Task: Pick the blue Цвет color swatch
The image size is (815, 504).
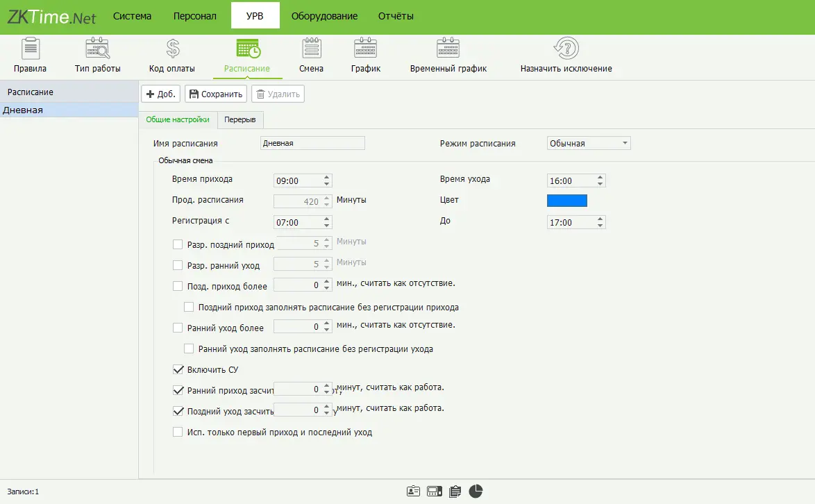Action: coord(566,201)
